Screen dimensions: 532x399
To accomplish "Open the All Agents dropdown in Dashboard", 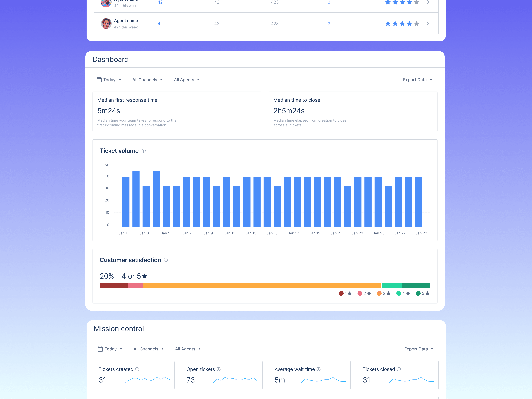I will pos(187,80).
